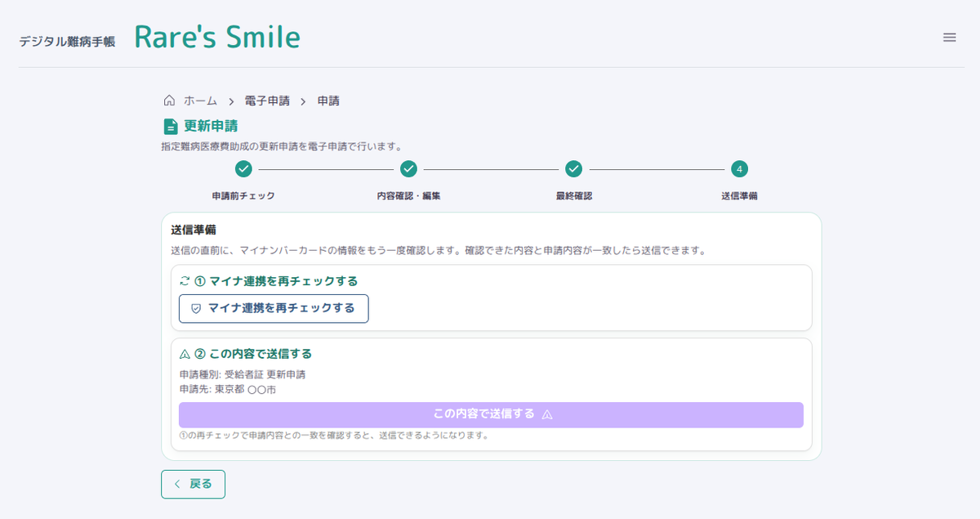Click the document icon beside 更新申請
Viewport: 980px width, 519px height.
[170, 126]
